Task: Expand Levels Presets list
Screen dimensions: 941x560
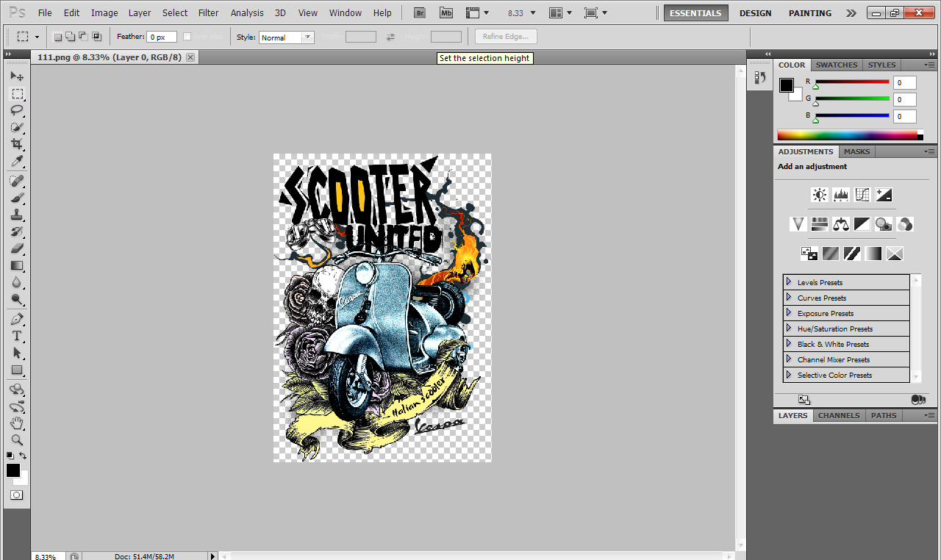Action: tap(789, 282)
